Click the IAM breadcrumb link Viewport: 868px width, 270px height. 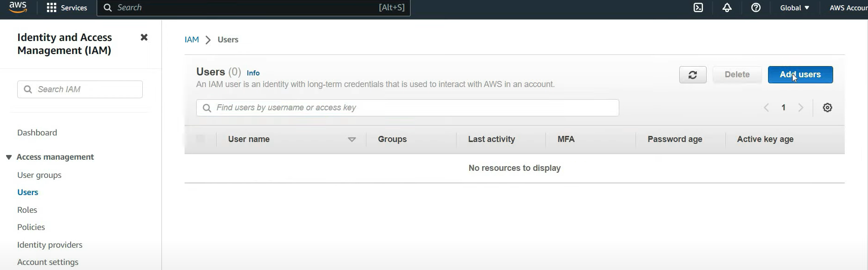[192, 40]
